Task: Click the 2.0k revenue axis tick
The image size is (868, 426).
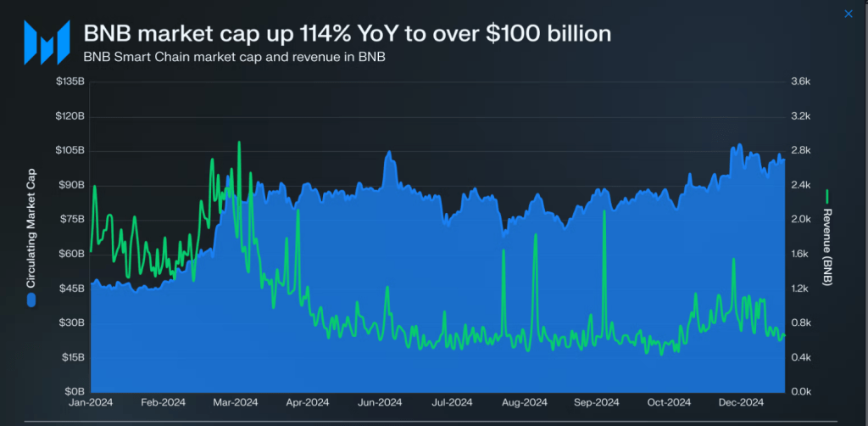Action: pos(800,220)
